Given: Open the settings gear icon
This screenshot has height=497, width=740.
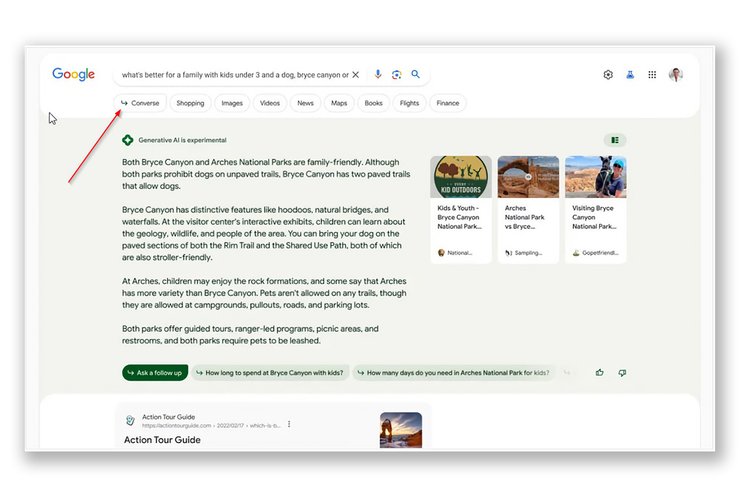Looking at the screenshot, I should coord(608,74).
